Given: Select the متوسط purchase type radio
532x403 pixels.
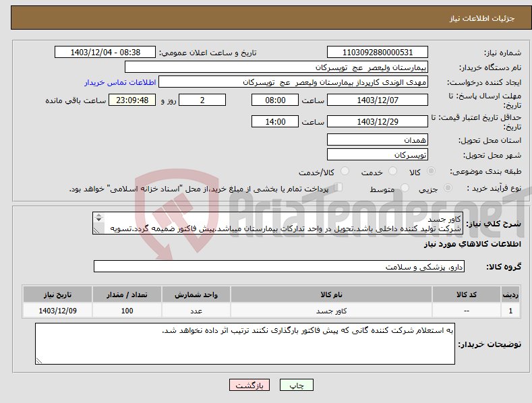Looking at the screenshot, I should coord(405,187).
